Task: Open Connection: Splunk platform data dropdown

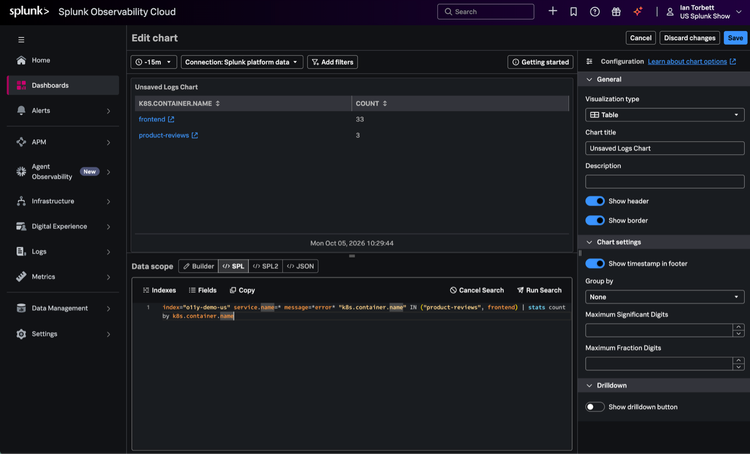Action: pos(242,62)
